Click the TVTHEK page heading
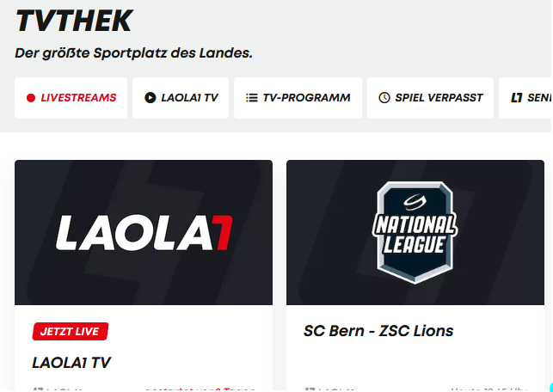 [x=74, y=21]
